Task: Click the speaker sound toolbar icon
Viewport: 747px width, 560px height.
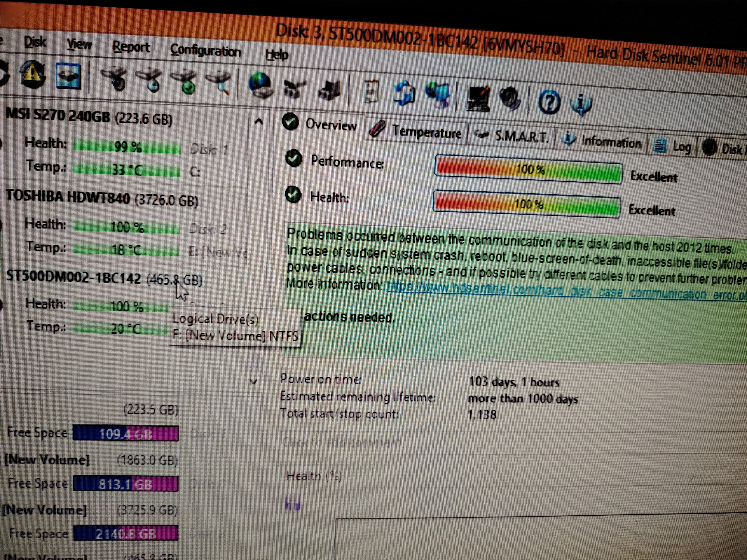Action: 510,99
